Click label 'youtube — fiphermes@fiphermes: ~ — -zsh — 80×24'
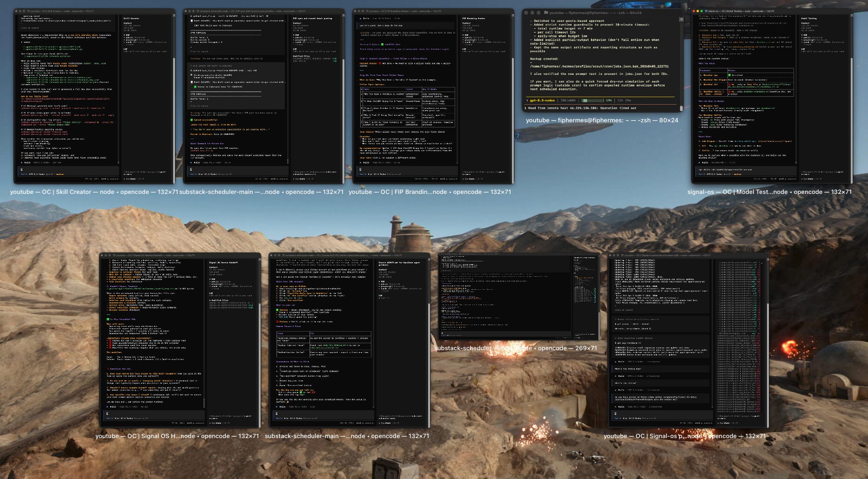 pos(602,120)
